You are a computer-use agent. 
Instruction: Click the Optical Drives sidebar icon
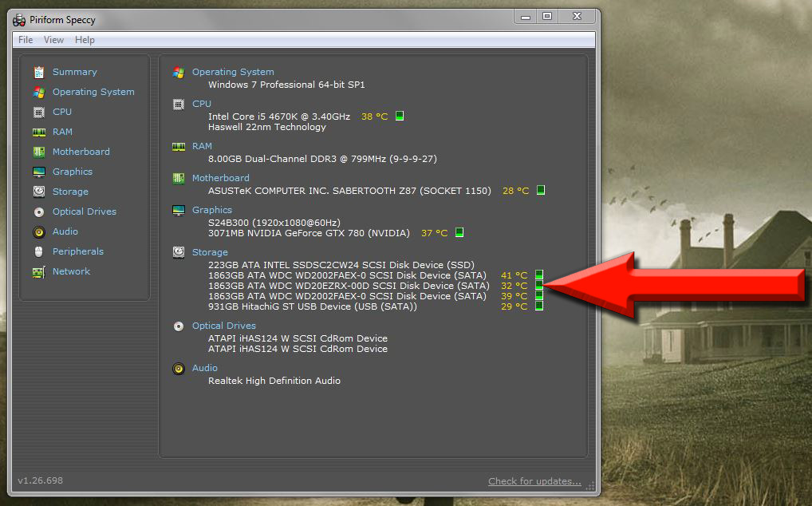pyautogui.click(x=39, y=211)
